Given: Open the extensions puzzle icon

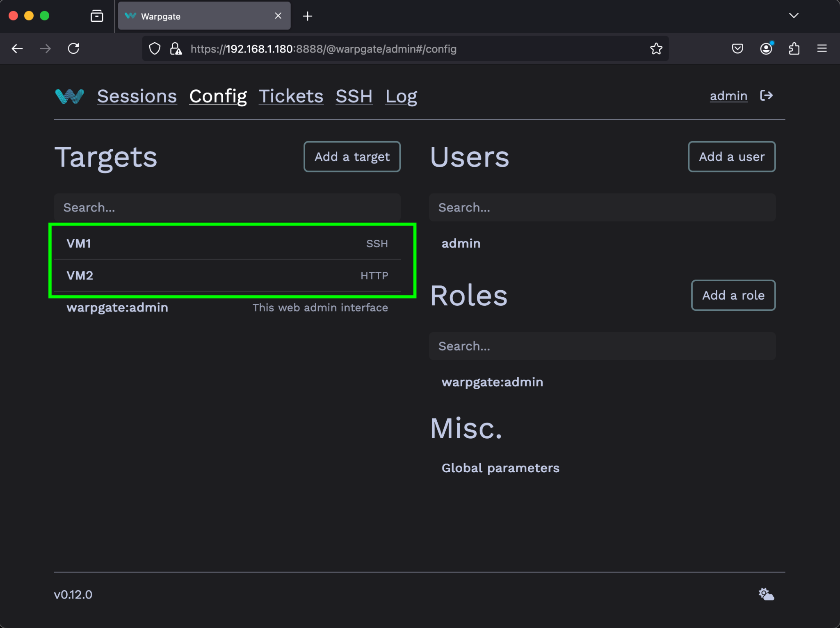Looking at the screenshot, I should (x=794, y=48).
